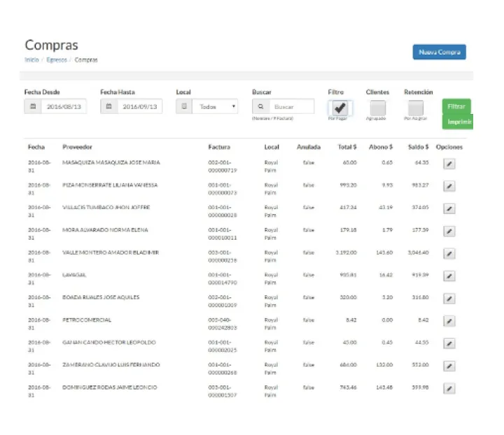Open the Fecha Hasta date picker field
The image size is (504, 435).
pyautogui.click(x=140, y=107)
